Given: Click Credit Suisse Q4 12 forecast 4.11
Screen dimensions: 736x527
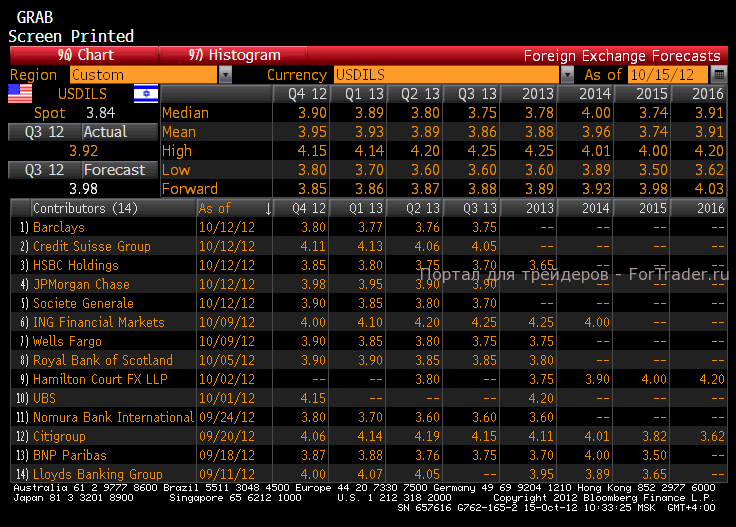Looking at the screenshot, I should pos(313,246).
